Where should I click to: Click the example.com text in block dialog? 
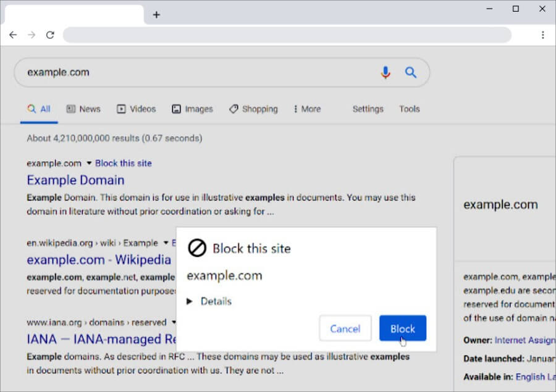[x=224, y=276]
